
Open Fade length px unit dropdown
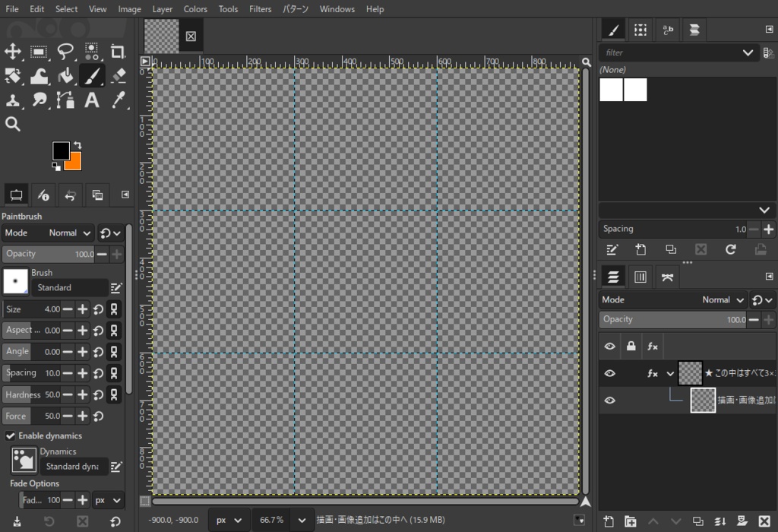coord(108,500)
